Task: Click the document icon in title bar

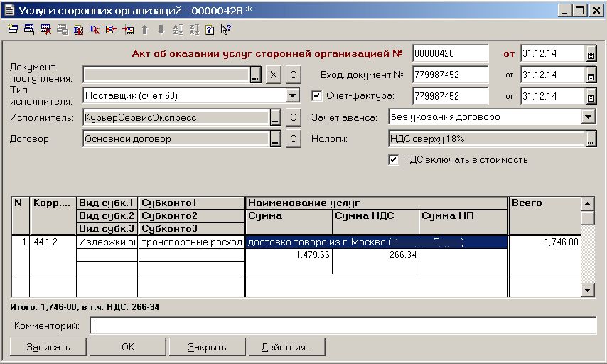Action: 9,10
